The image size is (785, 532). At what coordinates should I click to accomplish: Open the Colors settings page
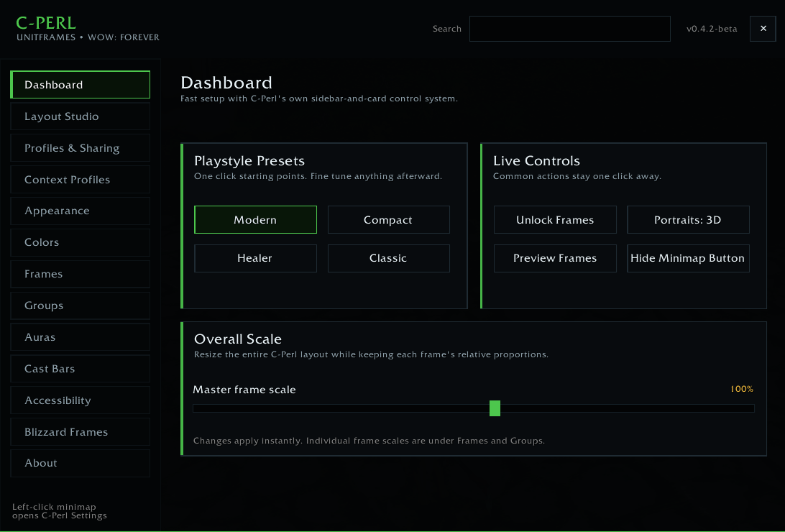80,242
